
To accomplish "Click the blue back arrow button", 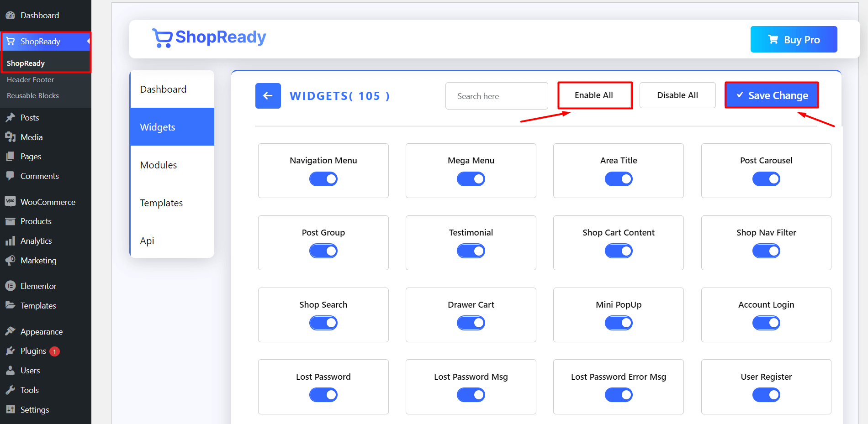I will point(268,96).
